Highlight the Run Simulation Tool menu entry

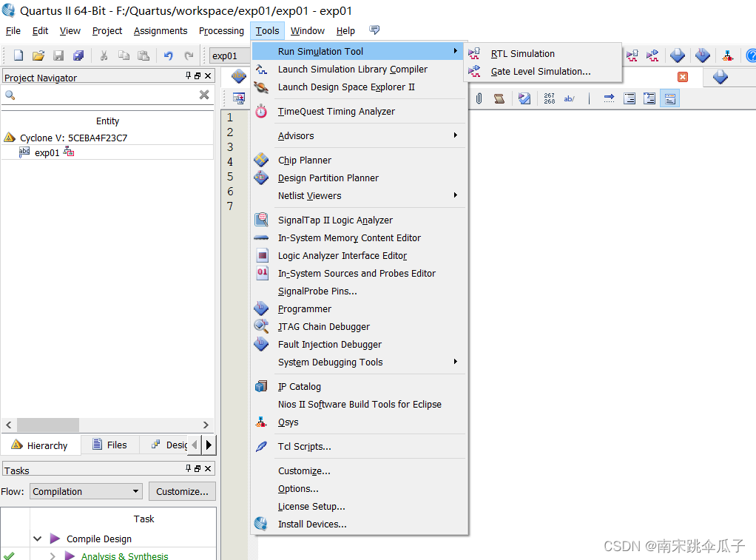coord(360,51)
